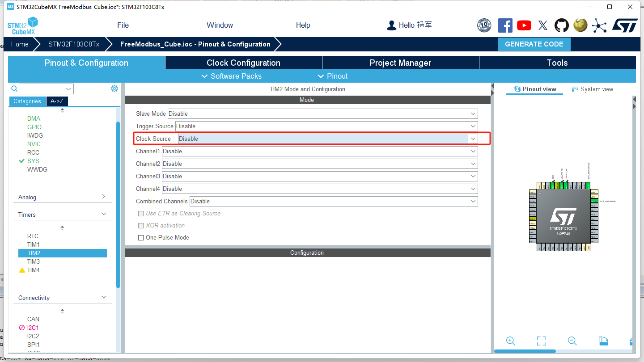The height and width of the screenshot is (362, 644).
Task: Select NVIC in the categories tree
Action: (x=34, y=144)
